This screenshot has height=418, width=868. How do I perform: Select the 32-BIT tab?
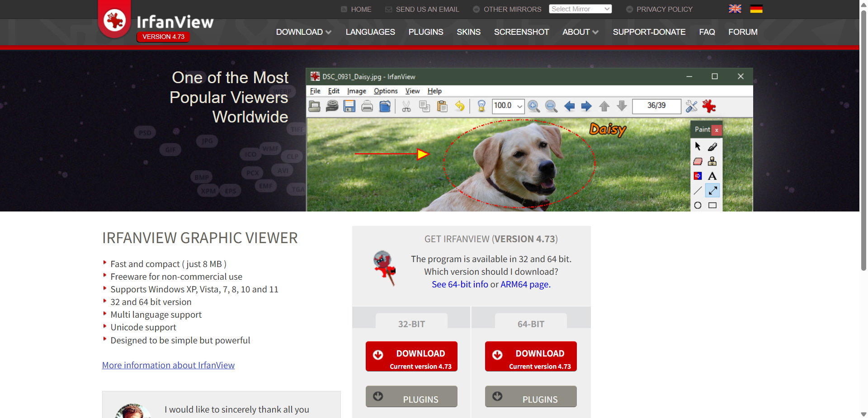click(x=411, y=321)
